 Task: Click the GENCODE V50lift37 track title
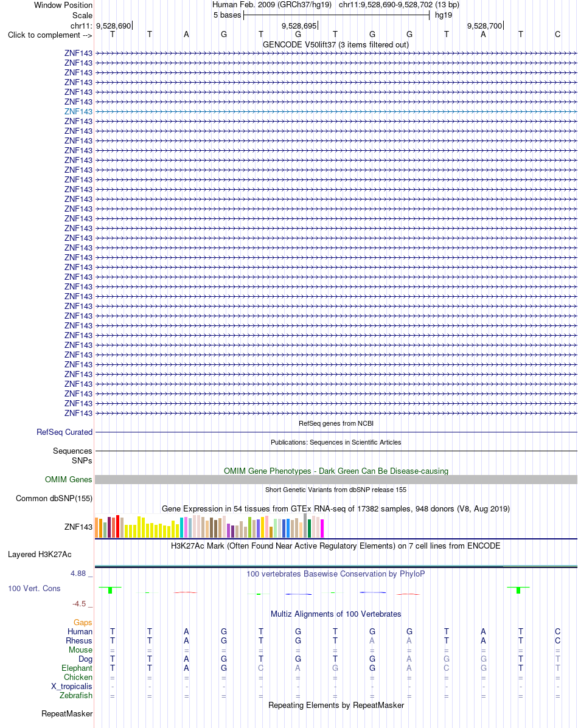pos(335,44)
